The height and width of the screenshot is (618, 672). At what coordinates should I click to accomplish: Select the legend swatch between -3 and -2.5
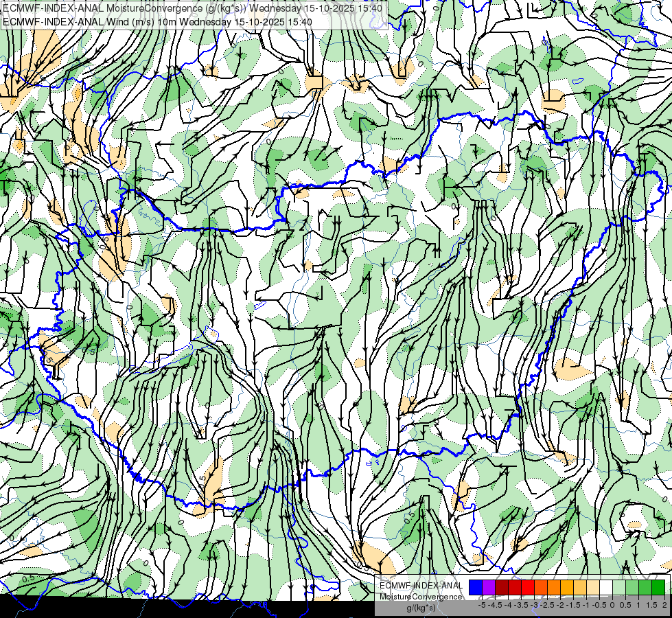[x=541, y=588]
